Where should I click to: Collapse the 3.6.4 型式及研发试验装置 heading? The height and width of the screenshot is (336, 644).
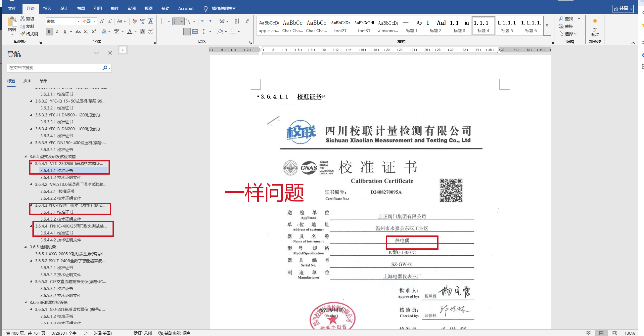[26, 157]
